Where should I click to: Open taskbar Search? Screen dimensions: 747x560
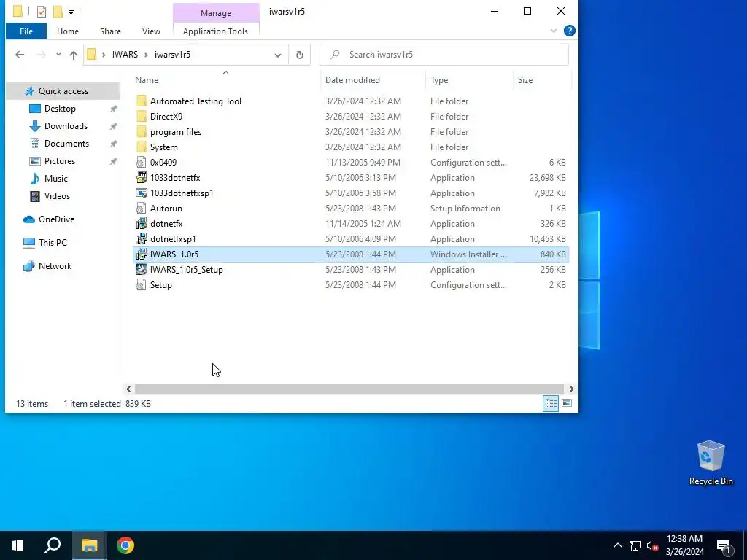coord(53,545)
